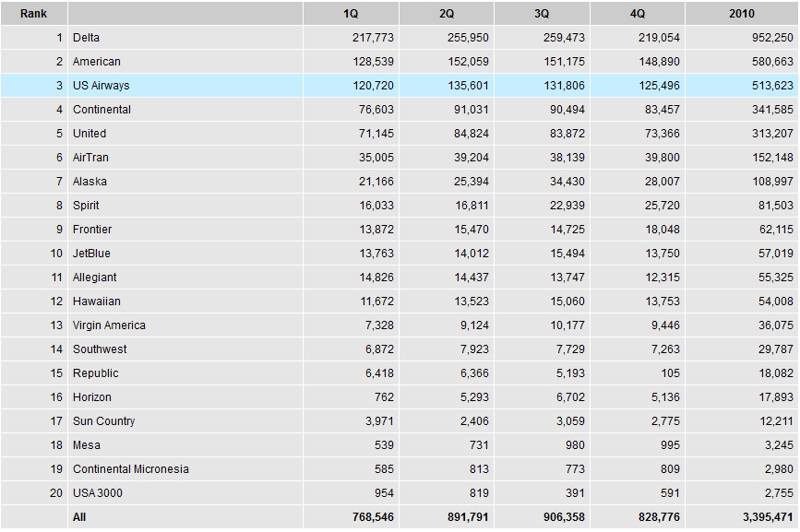800x532 pixels.
Task: Click the 4Q column header
Action: (x=638, y=13)
